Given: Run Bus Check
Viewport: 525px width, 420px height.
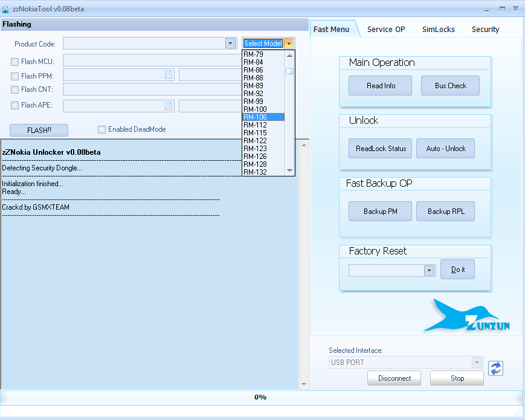Looking at the screenshot, I should click(450, 86).
